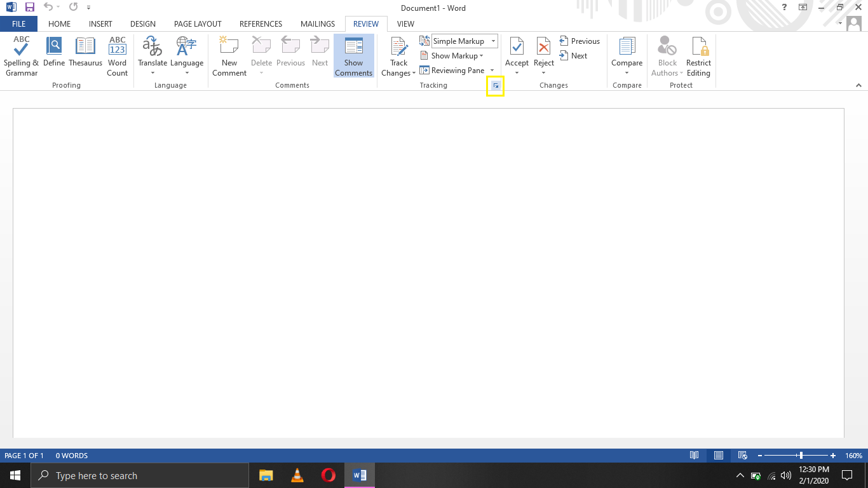868x488 pixels.
Task: Open the Tracking dialog launcher
Action: [495, 85]
